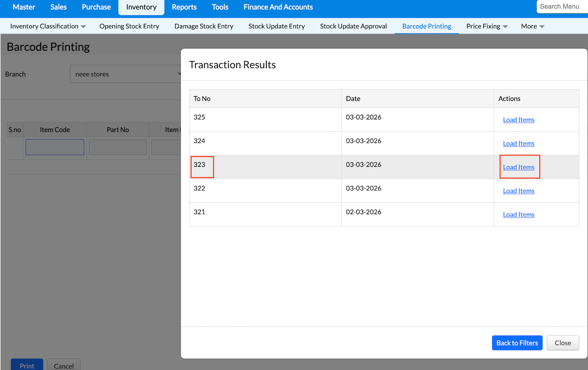Viewport: 588px width, 370px height.
Task: Click the Actions column header
Action: (536, 98)
